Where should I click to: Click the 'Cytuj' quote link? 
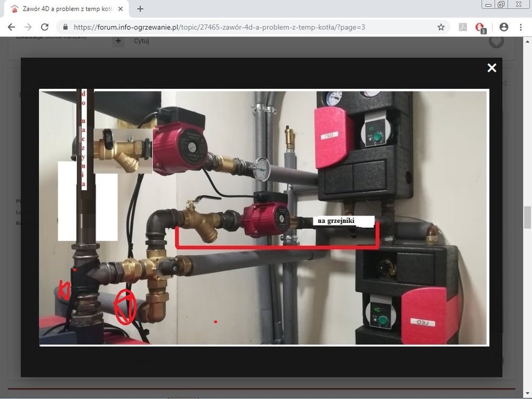142,41
